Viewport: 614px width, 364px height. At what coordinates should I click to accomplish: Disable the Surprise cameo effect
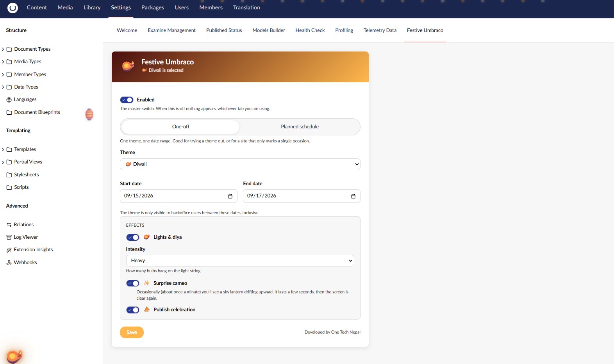click(x=133, y=283)
